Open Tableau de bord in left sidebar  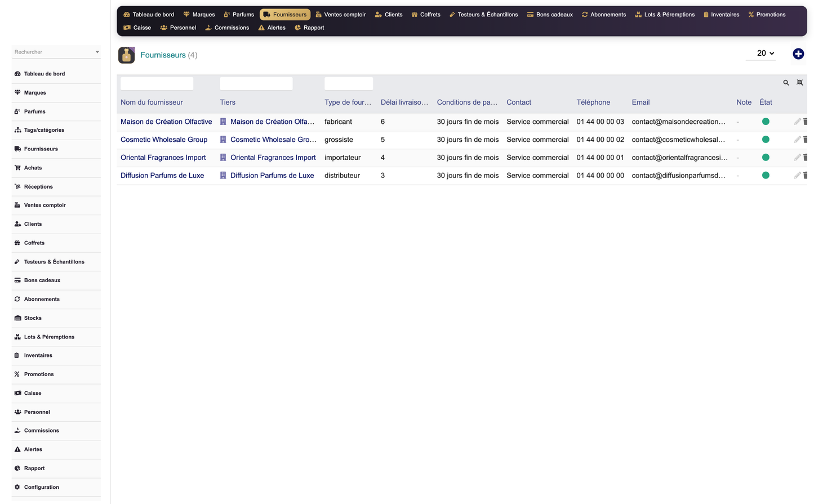click(45, 74)
